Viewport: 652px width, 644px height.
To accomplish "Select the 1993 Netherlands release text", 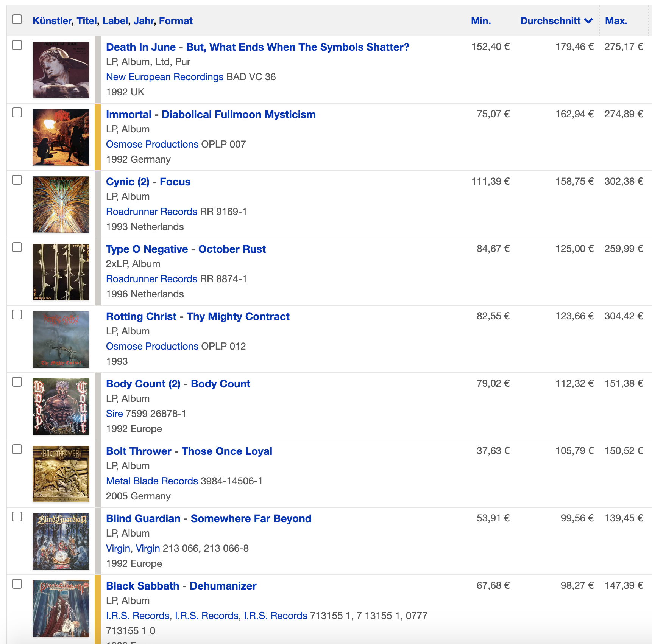I will pyautogui.click(x=145, y=227).
